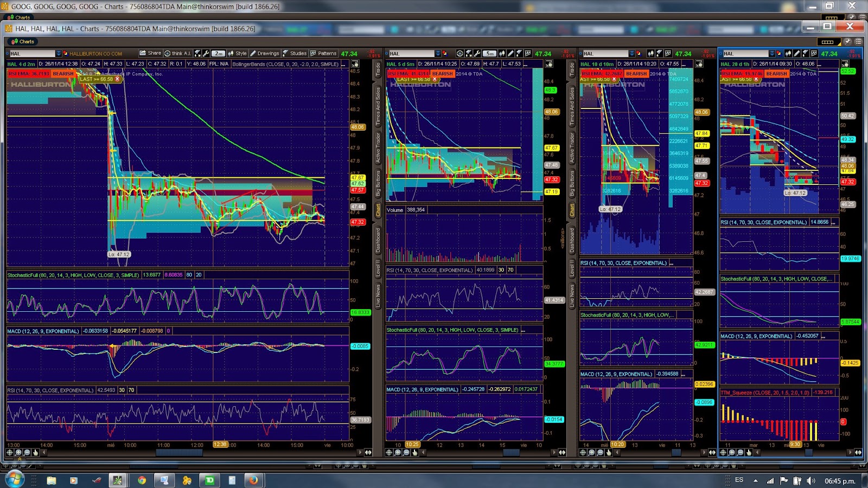Open the Level II tab beside first chart
This screenshot has height=488, width=868.
(x=378, y=269)
